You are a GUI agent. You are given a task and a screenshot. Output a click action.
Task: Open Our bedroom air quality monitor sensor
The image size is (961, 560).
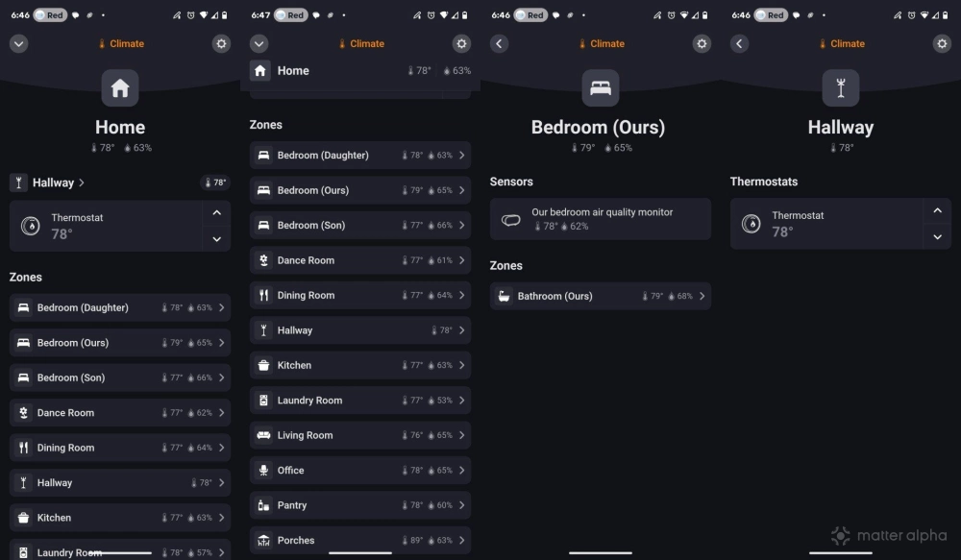[601, 219]
